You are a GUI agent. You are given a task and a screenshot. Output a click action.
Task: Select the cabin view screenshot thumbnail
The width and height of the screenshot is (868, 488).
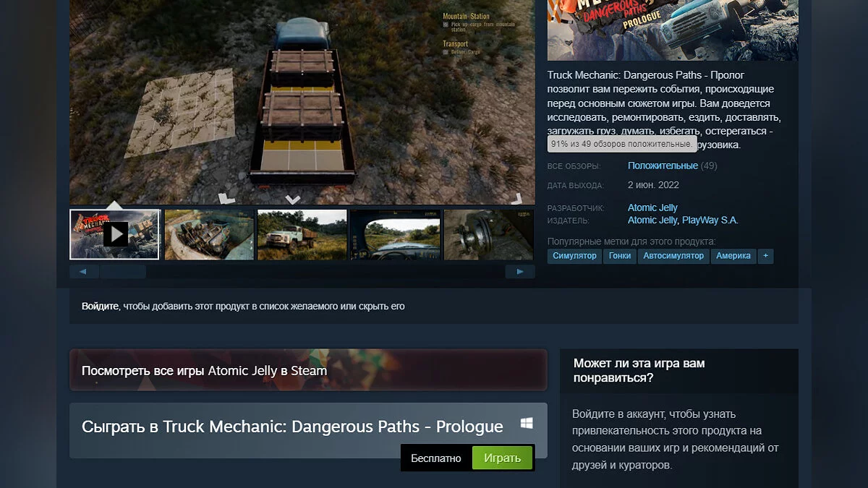[x=395, y=234]
